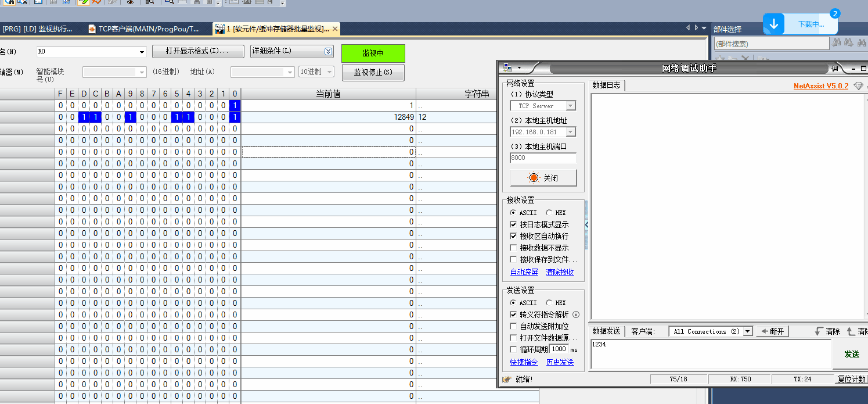Click the diamond icon beside NetAssist version

[858, 86]
